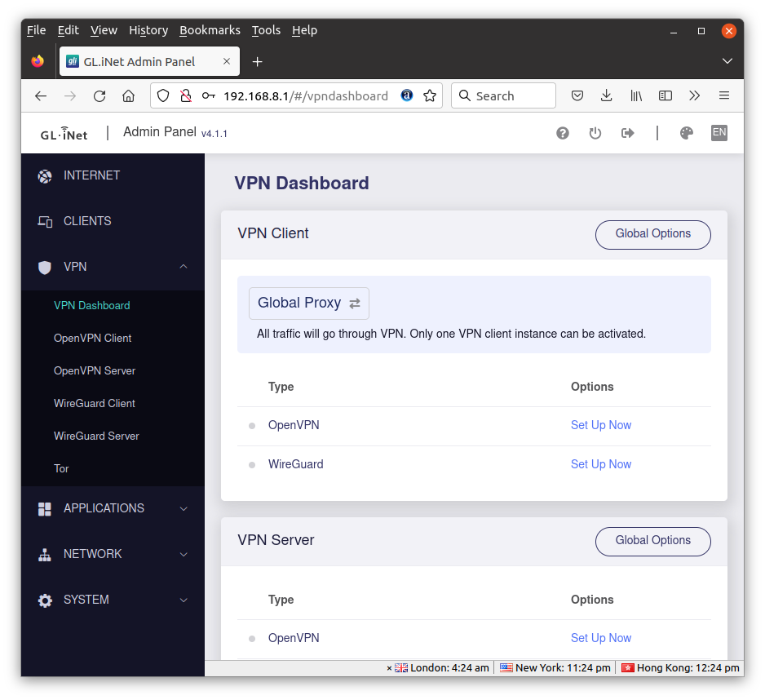Open a new browser tab
The height and width of the screenshot is (700, 765).
tap(257, 61)
